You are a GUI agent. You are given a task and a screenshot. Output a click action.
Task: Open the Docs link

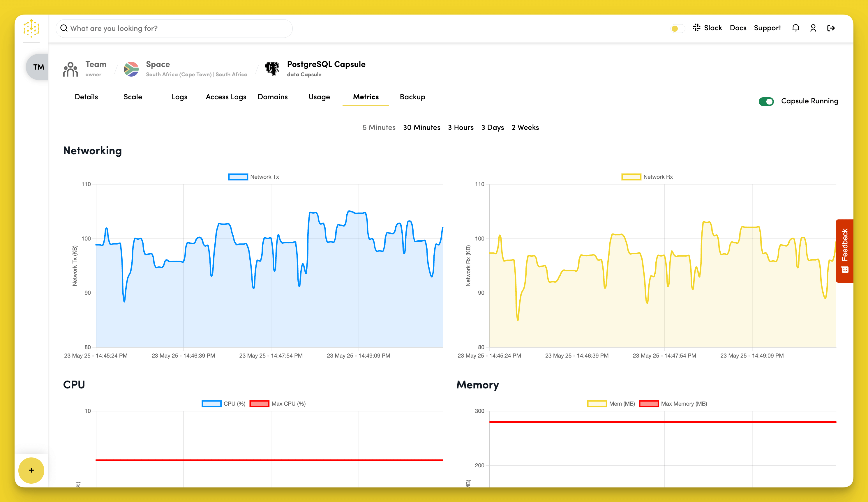pyautogui.click(x=738, y=28)
